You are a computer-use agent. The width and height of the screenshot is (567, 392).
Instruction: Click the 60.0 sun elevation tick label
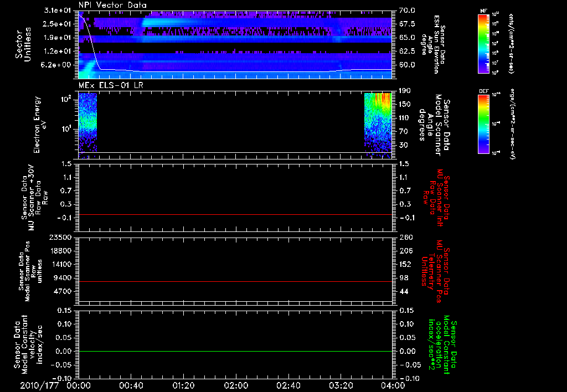pos(407,65)
